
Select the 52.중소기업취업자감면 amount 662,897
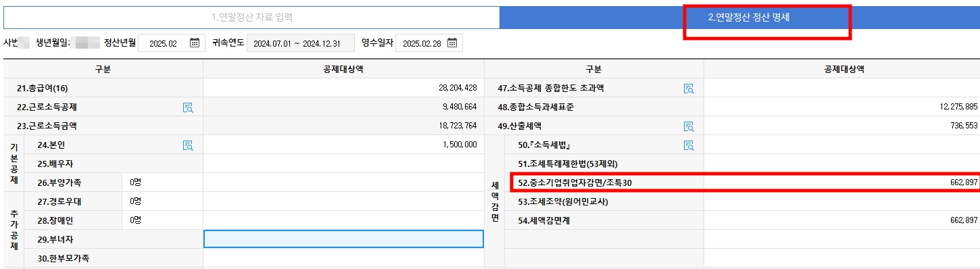[x=963, y=183]
